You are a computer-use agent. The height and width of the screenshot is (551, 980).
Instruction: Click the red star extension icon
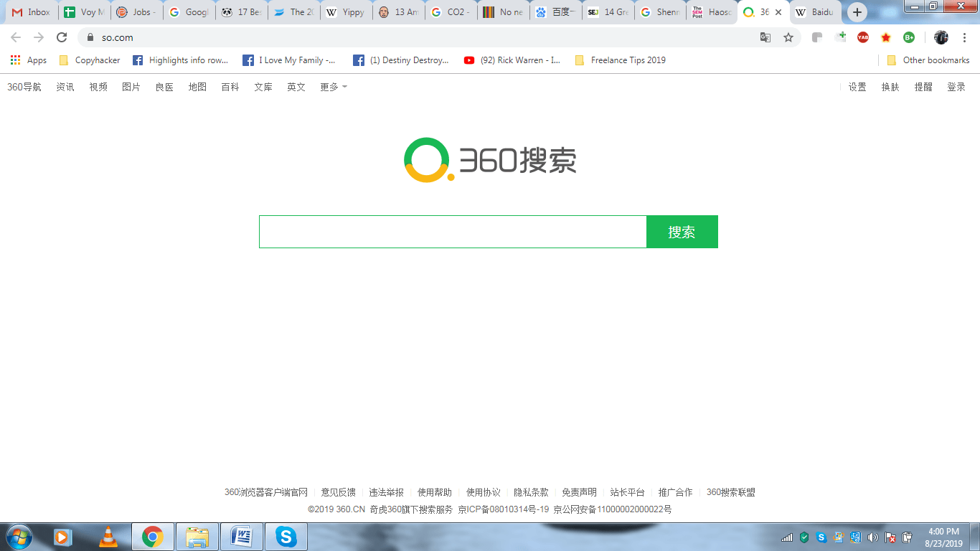click(x=886, y=37)
